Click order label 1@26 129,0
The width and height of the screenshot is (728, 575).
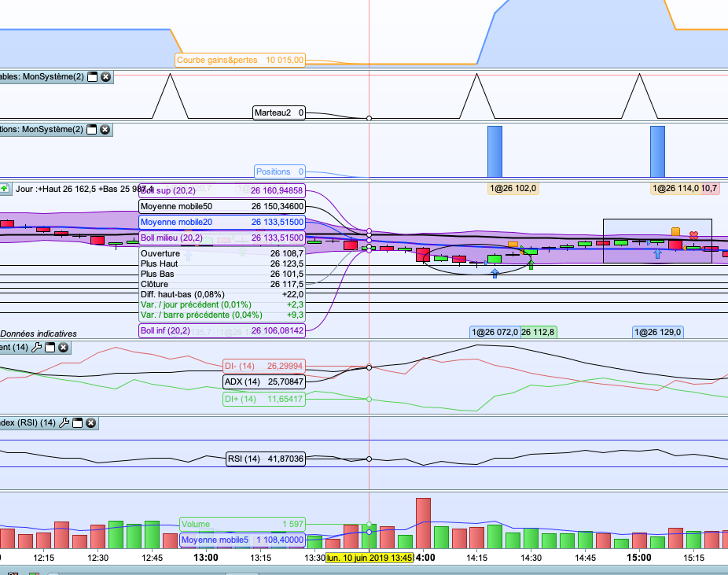pos(657,332)
